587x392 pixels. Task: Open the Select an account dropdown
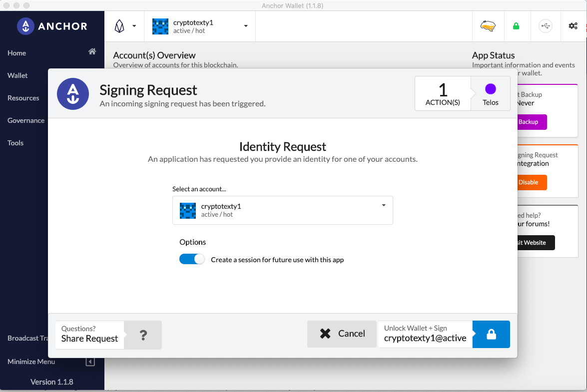(283, 210)
